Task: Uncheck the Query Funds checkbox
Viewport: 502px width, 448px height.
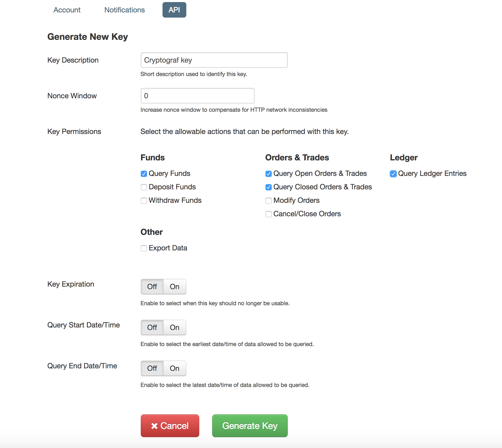Action: click(x=144, y=174)
